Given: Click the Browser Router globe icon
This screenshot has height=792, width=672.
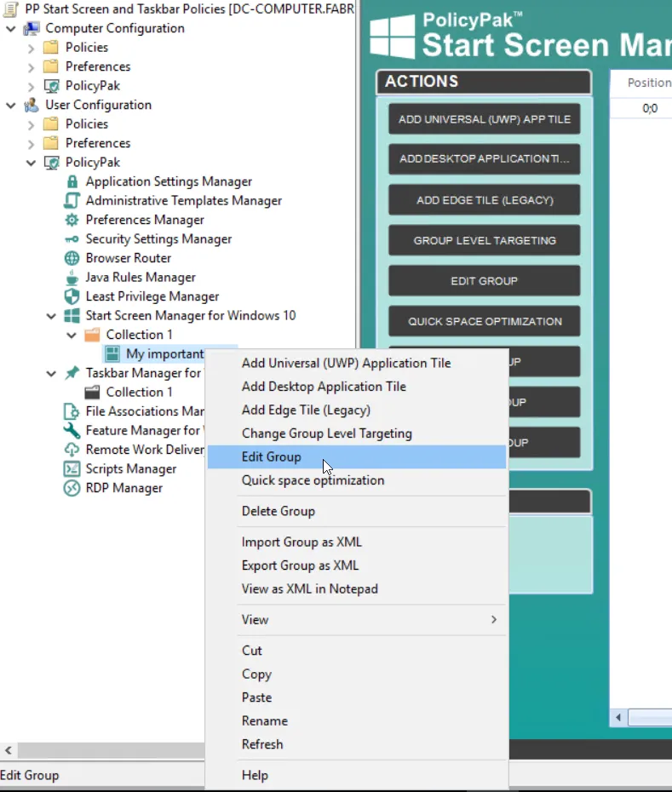Looking at the screenshot, I should [72, 258].
